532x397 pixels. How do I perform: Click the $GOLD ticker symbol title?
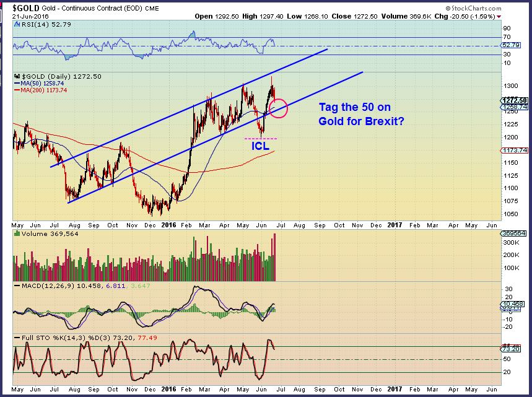[x=20, y=6]
